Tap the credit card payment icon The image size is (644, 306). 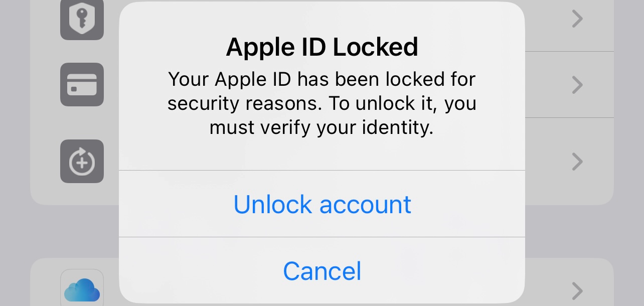coord(82,84)
